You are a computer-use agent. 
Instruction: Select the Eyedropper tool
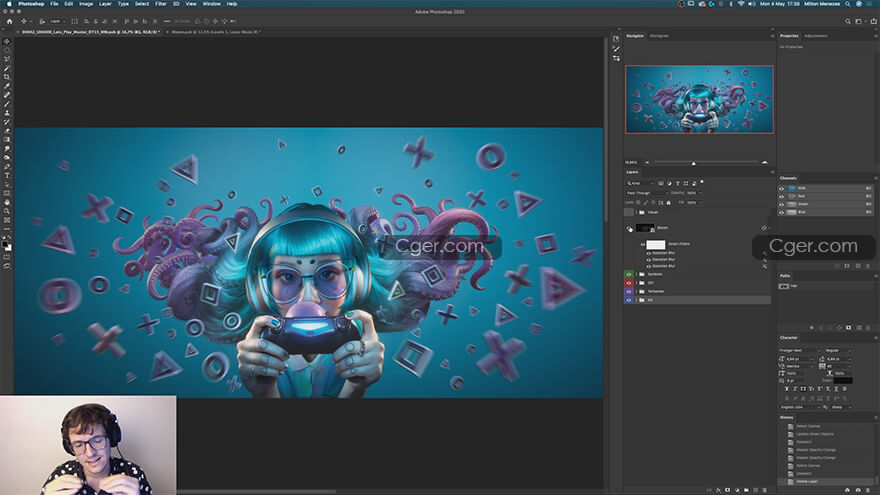coord(7,86)
